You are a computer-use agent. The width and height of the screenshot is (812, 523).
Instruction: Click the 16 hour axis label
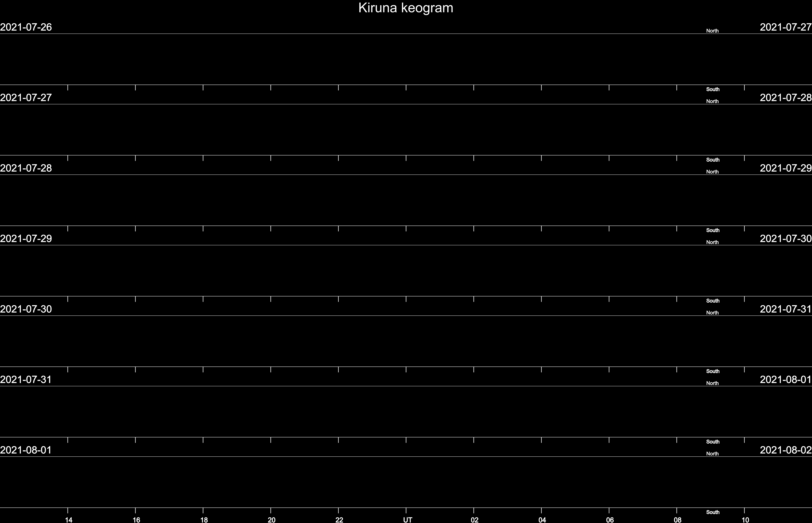136,520
